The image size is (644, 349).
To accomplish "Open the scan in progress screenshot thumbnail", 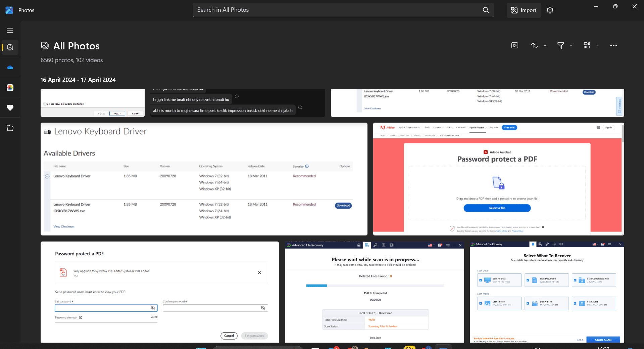I will point(375,292).
